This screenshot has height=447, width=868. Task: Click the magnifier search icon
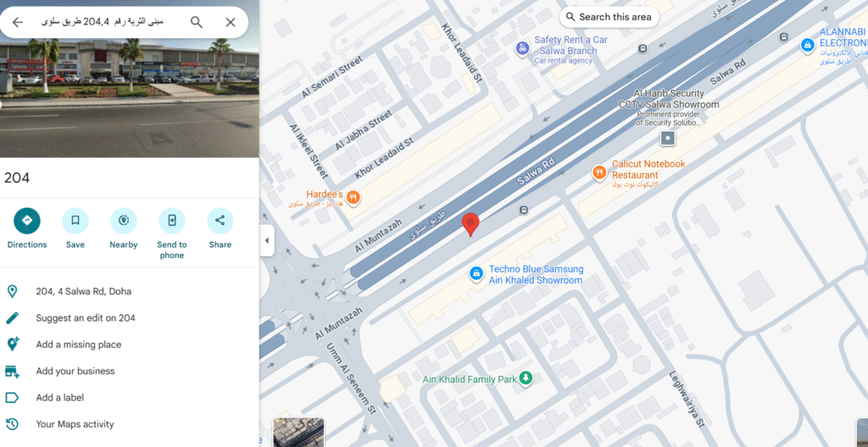pos(197,22)
